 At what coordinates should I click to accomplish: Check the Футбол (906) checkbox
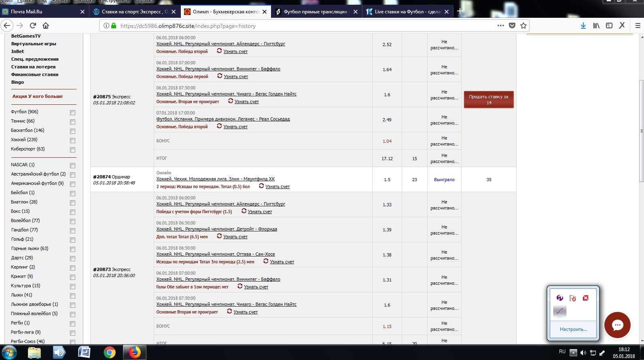(x=72, y=112)
